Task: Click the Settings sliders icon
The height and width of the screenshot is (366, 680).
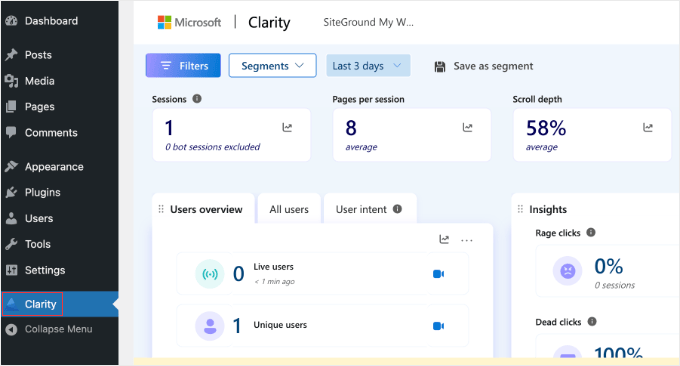Action: 11,270
